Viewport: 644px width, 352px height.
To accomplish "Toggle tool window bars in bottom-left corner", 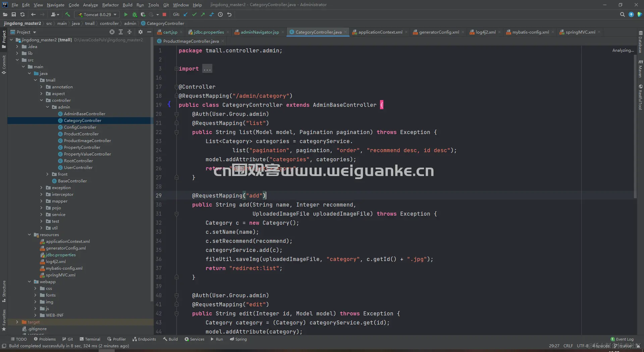I will 4,346.
